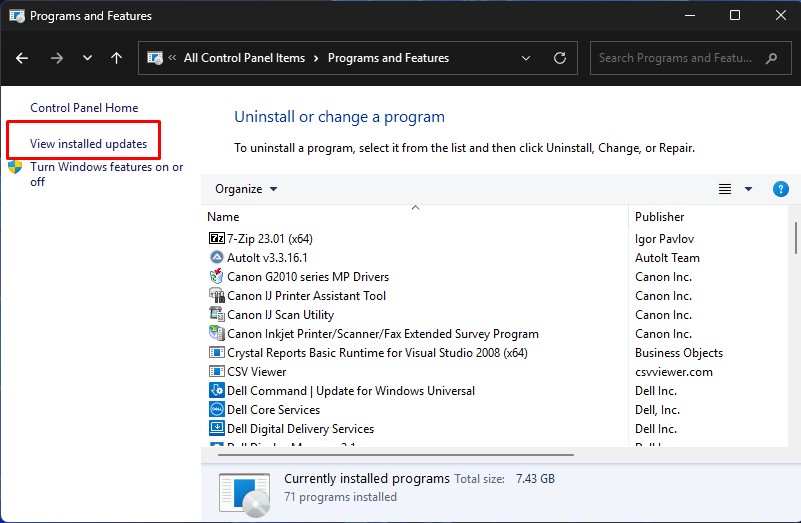The height and width of the screenshot is (523, 801).
Task: Select Canon IJ Scan Utility row
Action: click(280, 315)
